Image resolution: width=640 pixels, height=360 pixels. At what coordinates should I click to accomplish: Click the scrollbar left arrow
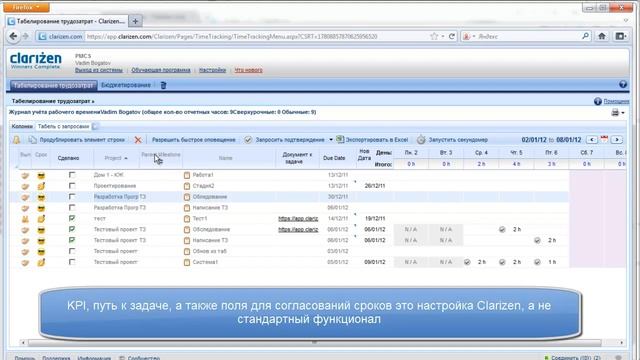[23, 342]
